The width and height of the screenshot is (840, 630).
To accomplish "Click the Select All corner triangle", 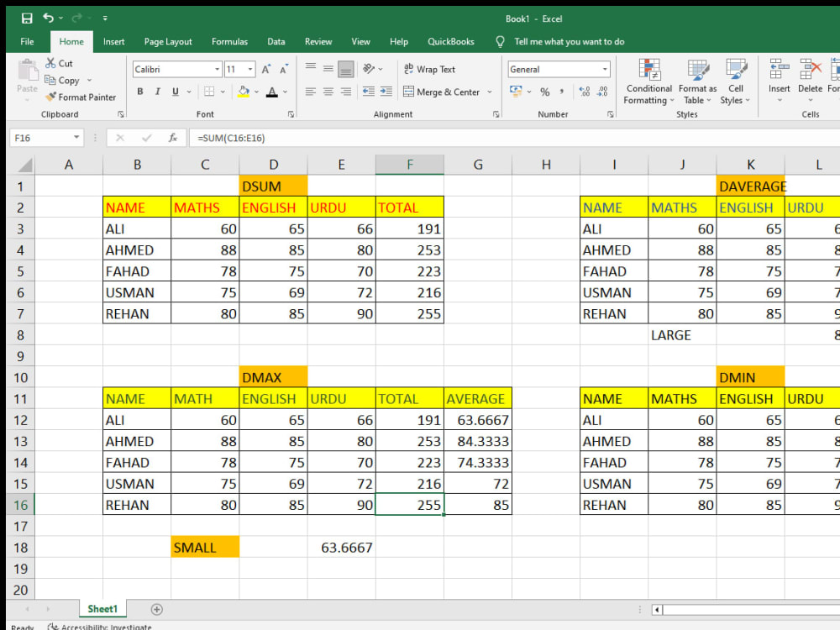I will pos(24,165).
